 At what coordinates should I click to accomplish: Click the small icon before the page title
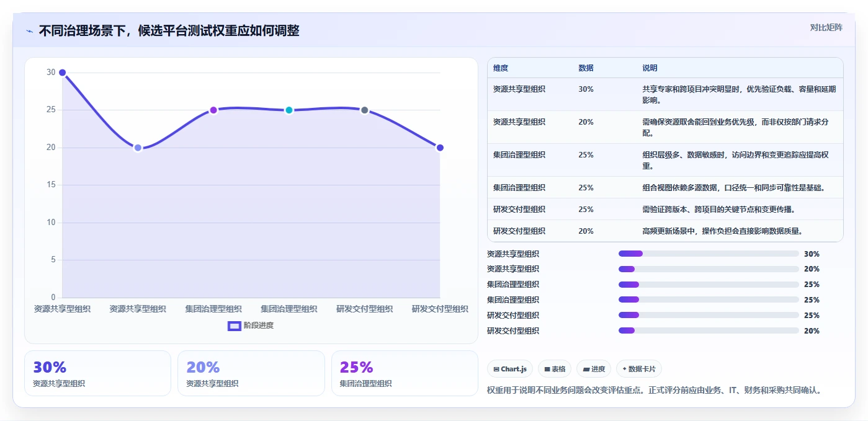(x=29, y=31)
